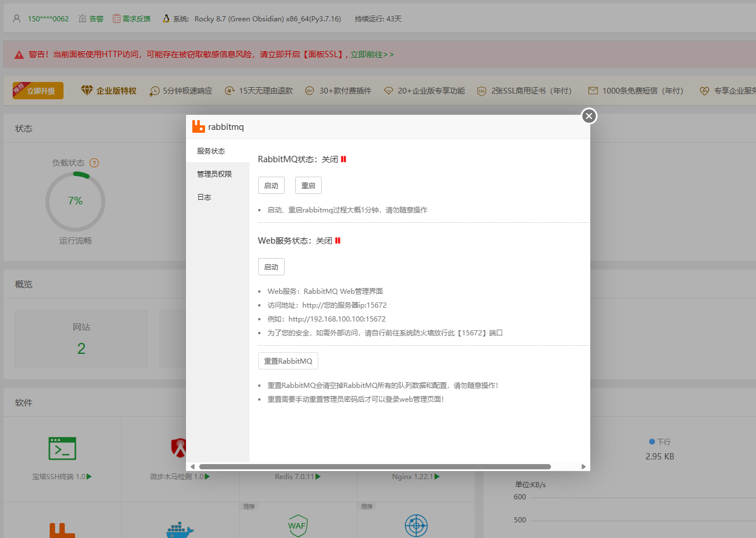The height and width of the screenshot is (538, 756).
Task: Click the 负载状态 help question mark icon
Action: click(94, 163)
